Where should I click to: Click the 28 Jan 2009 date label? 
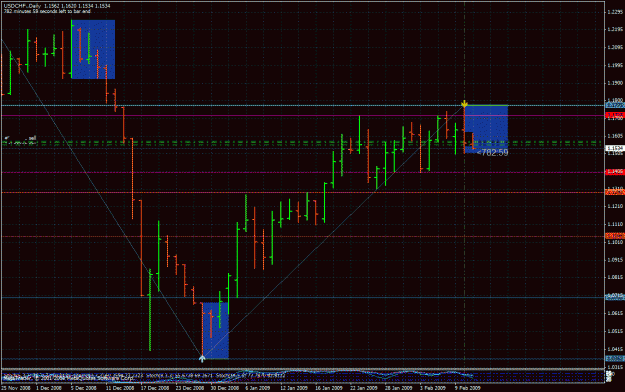coord(399,388)
